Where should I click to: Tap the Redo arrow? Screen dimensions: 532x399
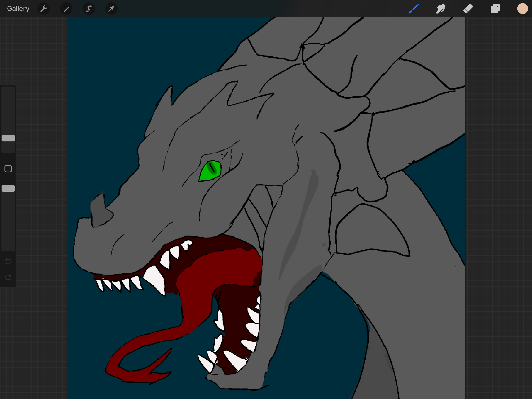point(8,277)
